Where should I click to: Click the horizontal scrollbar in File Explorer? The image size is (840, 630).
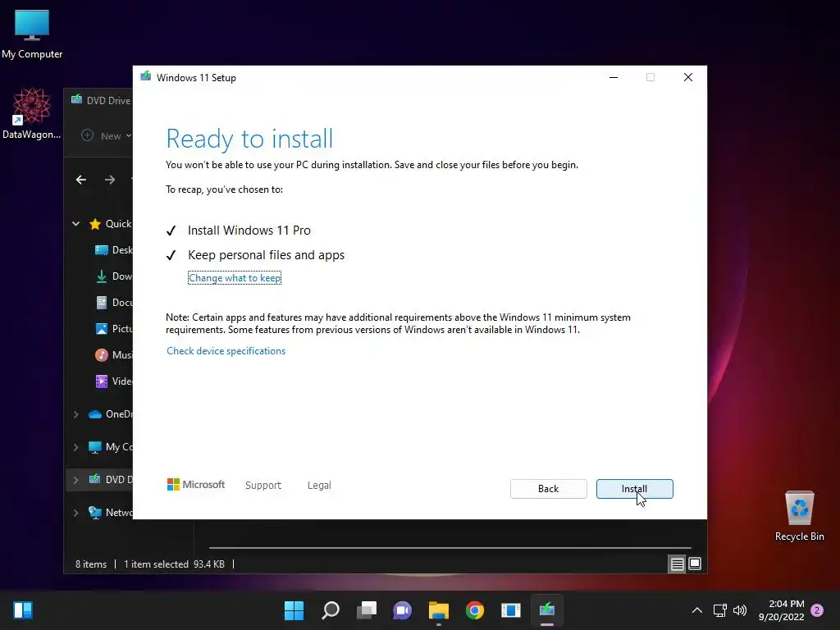[x=450, y=548]
